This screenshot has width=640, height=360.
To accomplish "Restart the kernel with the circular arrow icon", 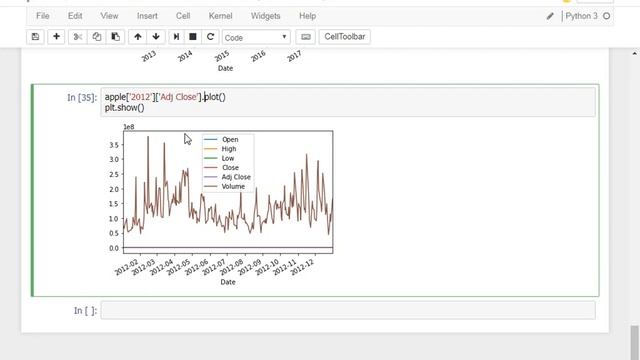I will pos(210,37).
